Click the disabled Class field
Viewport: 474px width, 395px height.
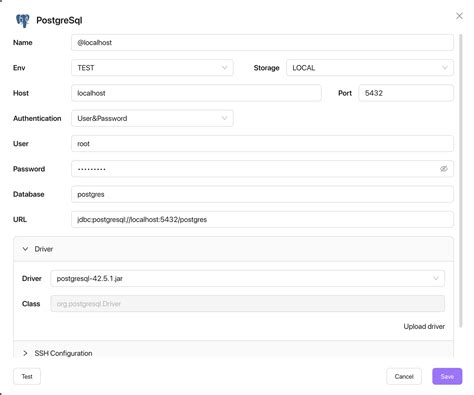pos(247,304)
